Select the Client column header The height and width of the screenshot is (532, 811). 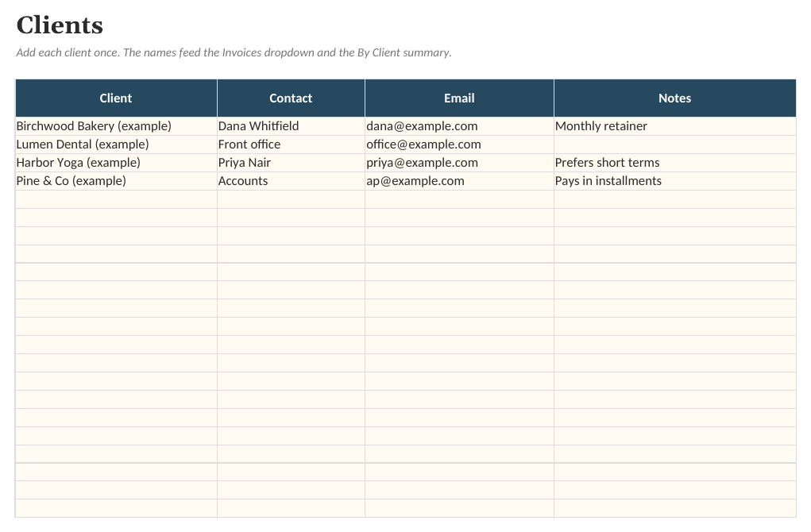pyautogui.click(x=116, y=98)
